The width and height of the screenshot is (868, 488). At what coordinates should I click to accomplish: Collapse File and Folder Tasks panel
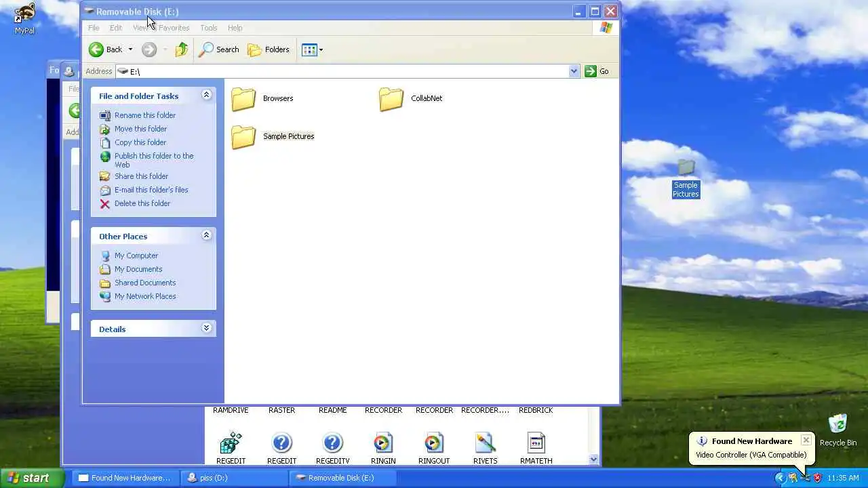coord(206,96)
